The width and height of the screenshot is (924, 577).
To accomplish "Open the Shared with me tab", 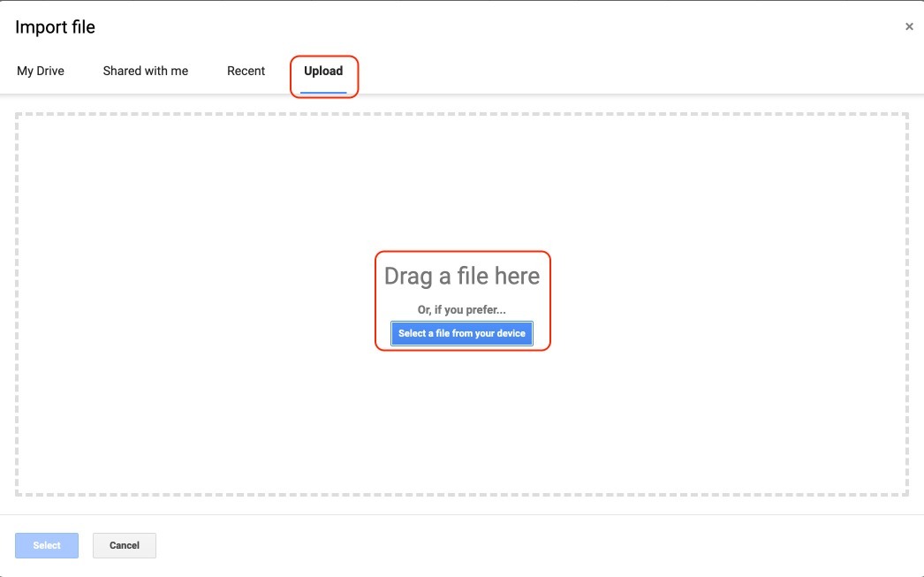I will pyautogui.click(x=146, y=71).
